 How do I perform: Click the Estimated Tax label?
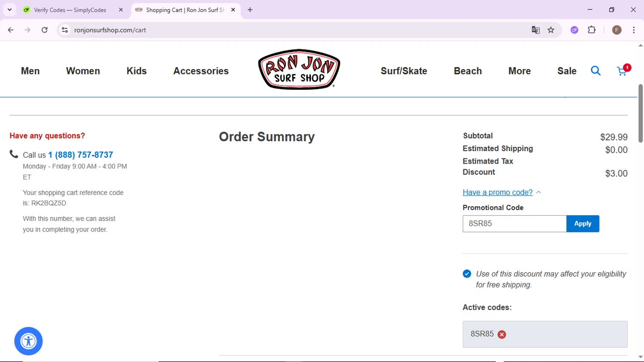tap(488, 161)
